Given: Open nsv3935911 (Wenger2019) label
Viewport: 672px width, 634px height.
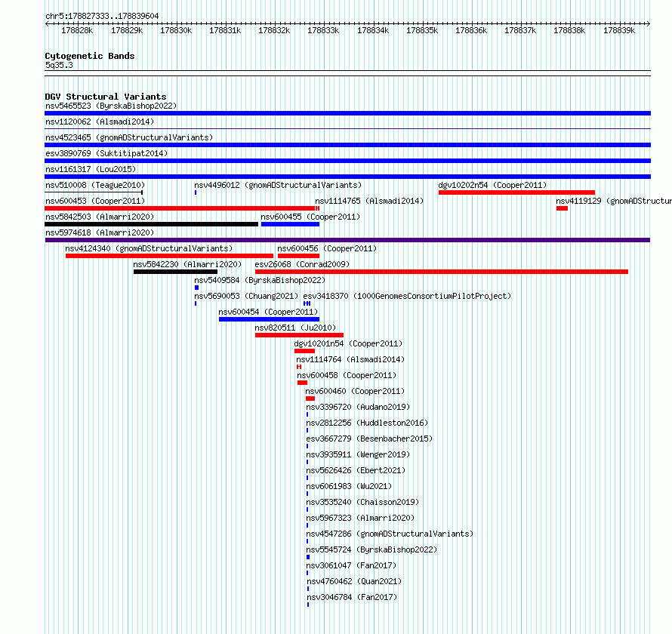Looking at the screenshot, I should [359, 454].
